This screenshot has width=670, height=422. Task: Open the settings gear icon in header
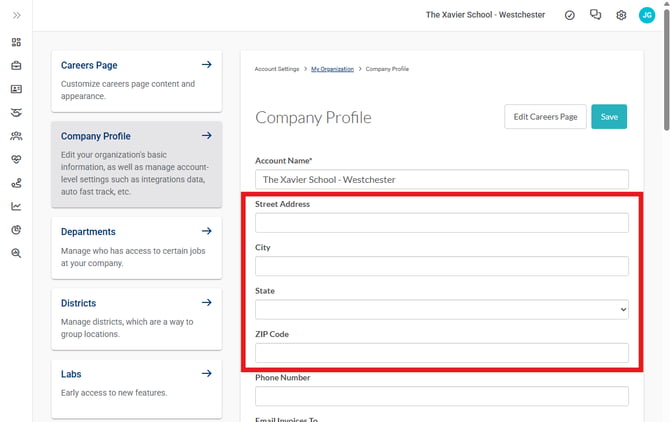pyautogui.click(x=621, y=15)
